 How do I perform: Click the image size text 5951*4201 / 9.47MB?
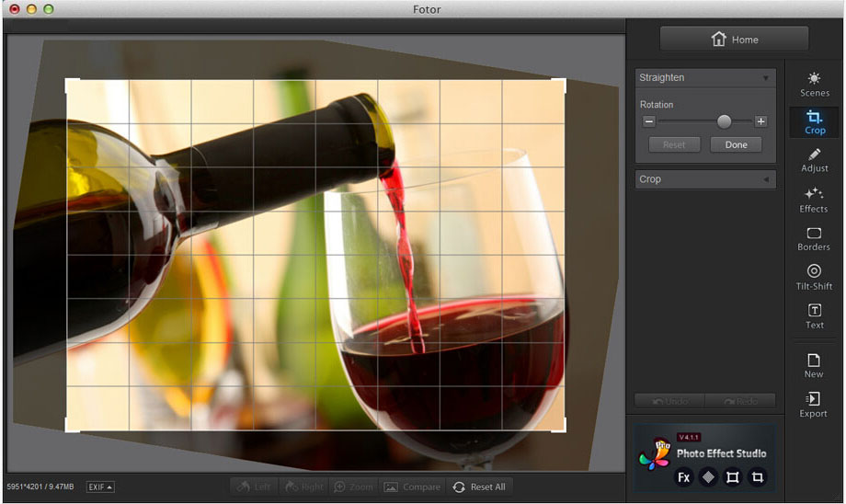coord(40,487)
